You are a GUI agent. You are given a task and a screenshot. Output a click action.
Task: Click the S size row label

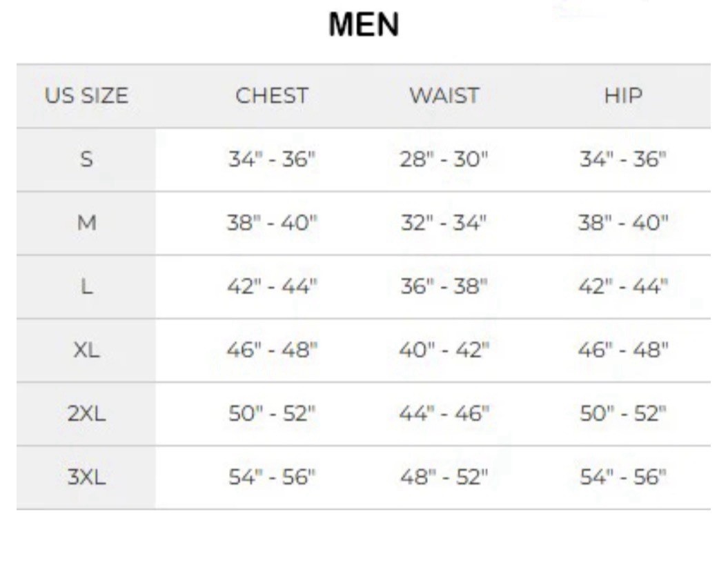[x=86, y=159]
